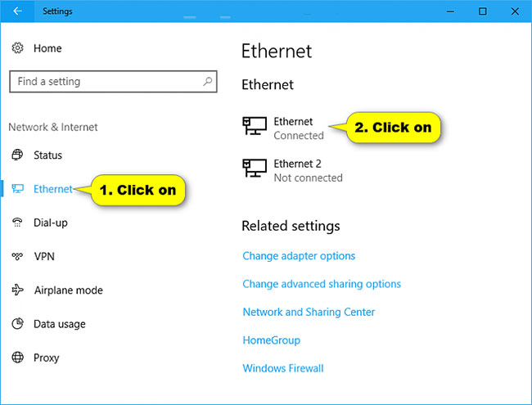Click the Data usage pie icon
Viewport: 532px width, 405px height.
(17, 324)
